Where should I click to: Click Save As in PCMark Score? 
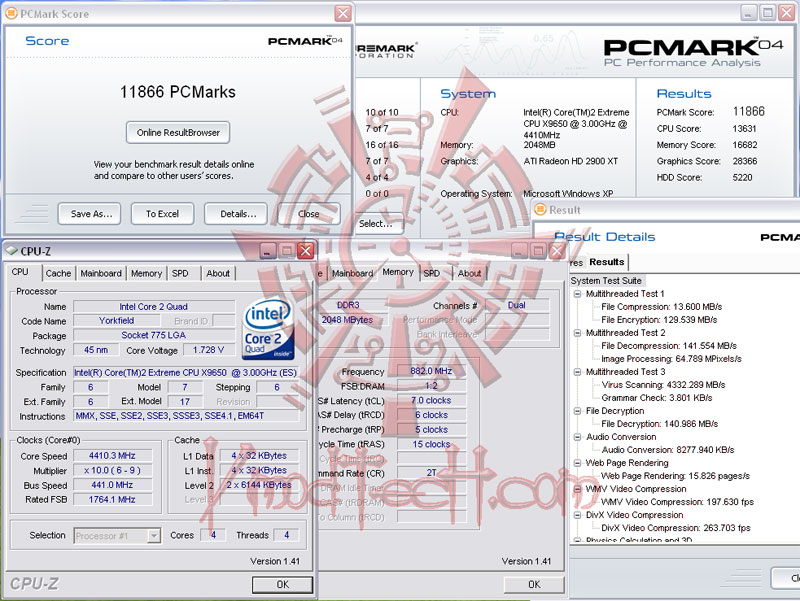tap(89, 214)
